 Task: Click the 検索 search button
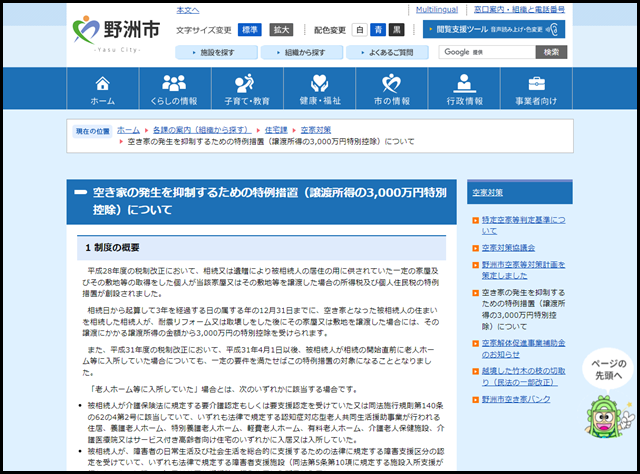[x=550, y=51]
